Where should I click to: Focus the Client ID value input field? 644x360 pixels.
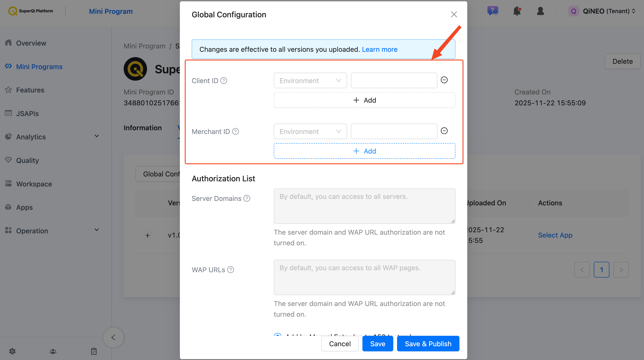point(394,81)
